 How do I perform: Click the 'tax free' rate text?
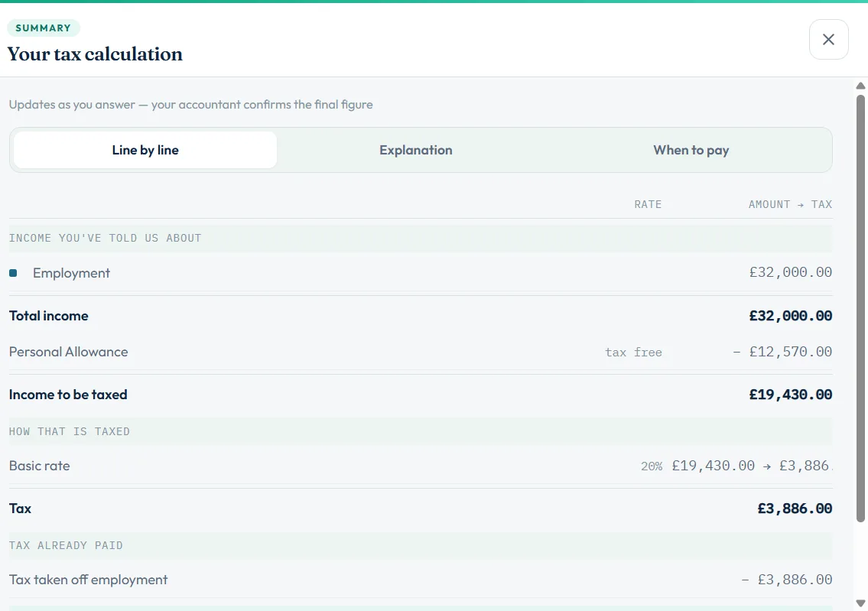tap(633, 353)
